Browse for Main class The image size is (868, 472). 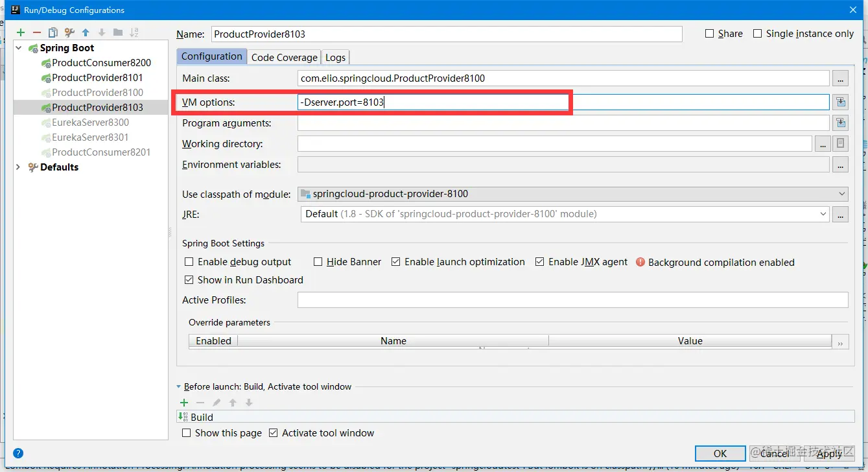point(840,78)
